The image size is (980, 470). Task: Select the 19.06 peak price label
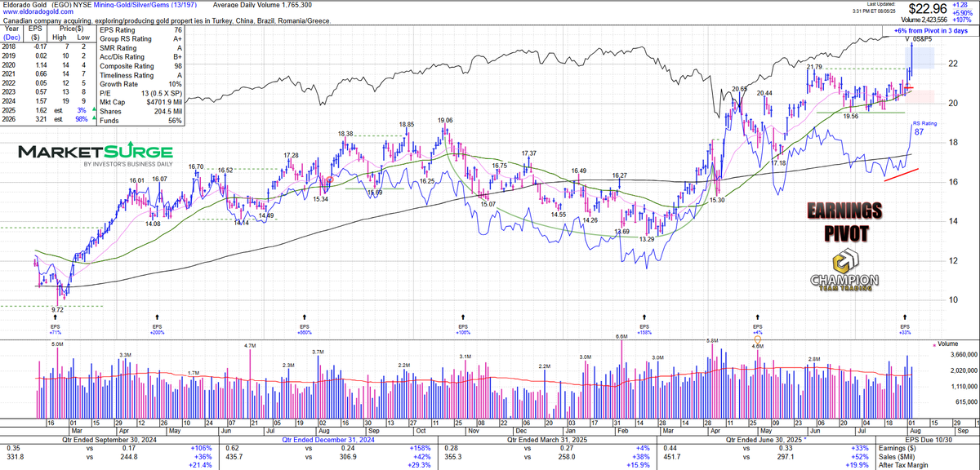coord(444,120)
